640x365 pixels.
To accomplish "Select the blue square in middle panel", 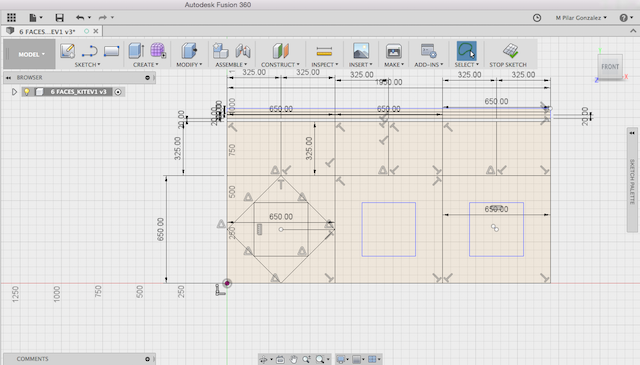I will click(389, 229).
